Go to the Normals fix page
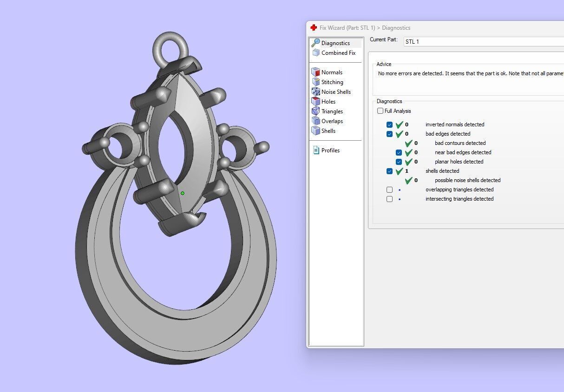564x392 pixels. 332,72
